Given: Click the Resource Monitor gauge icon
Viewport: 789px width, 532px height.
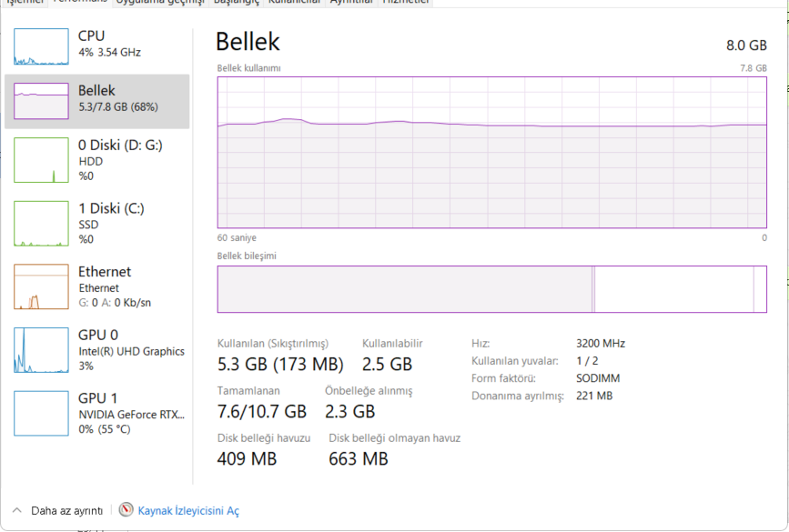Looking at the screenshot, I should 126,510.
